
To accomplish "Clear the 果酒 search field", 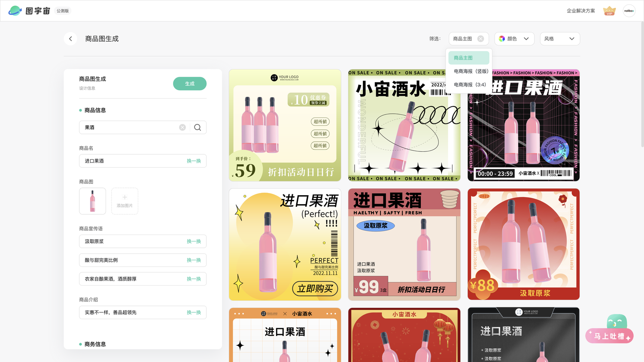I will [x=182, y=127].
